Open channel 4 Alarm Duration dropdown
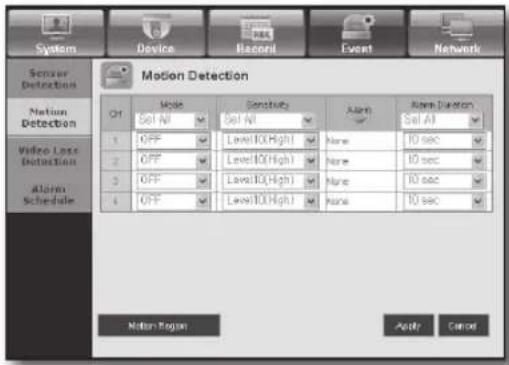 point(444,200)
